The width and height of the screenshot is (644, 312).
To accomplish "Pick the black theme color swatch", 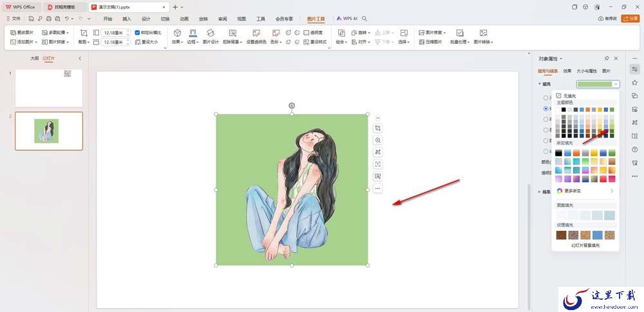I will [564, 109].
